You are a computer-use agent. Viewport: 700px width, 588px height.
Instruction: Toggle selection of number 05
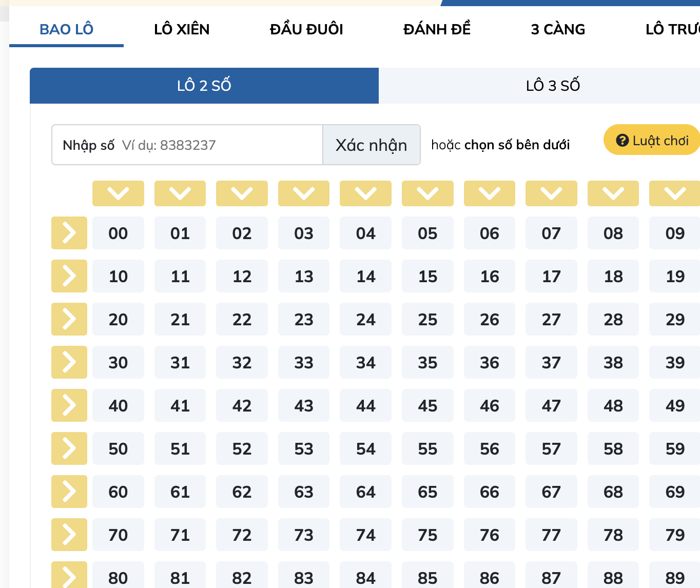coord(427,233)
